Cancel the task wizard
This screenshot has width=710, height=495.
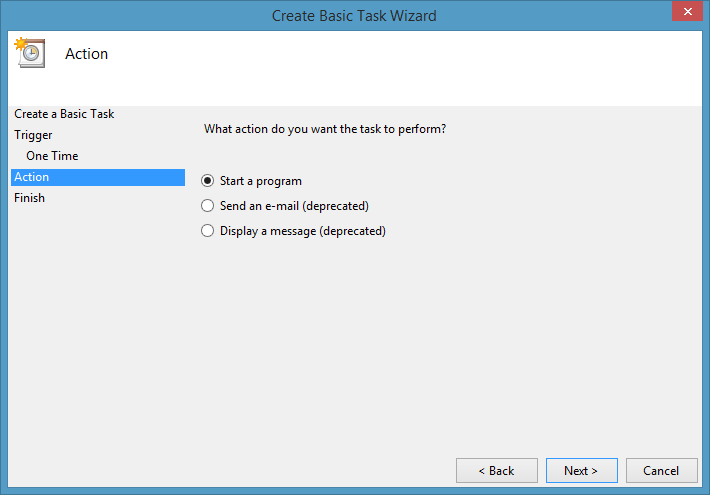click(x=661, y=471)
